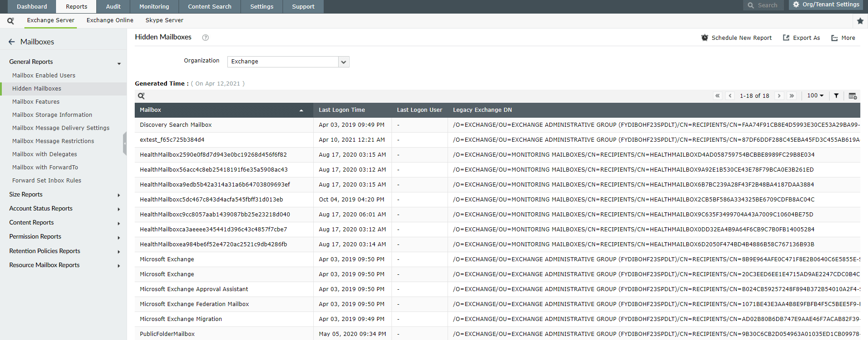The height and width of the screenshot is (340, 868).
Task: Open the Organization dropdown
Action: [x=288, y=62]
